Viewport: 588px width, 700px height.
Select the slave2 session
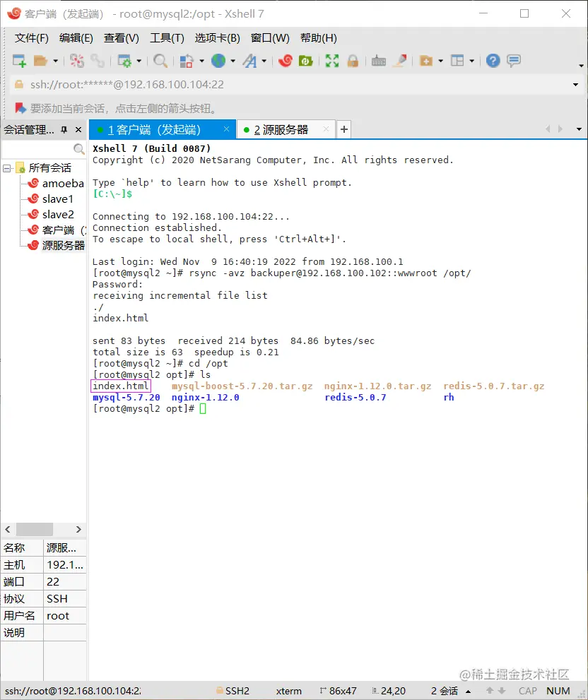(x=58, y=215)
